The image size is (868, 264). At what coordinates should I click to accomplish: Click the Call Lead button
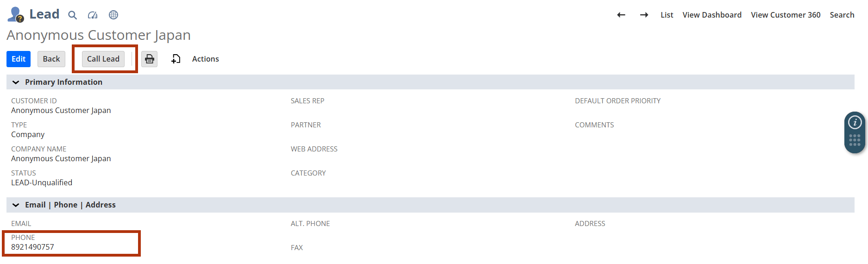(x=103, y=59)
